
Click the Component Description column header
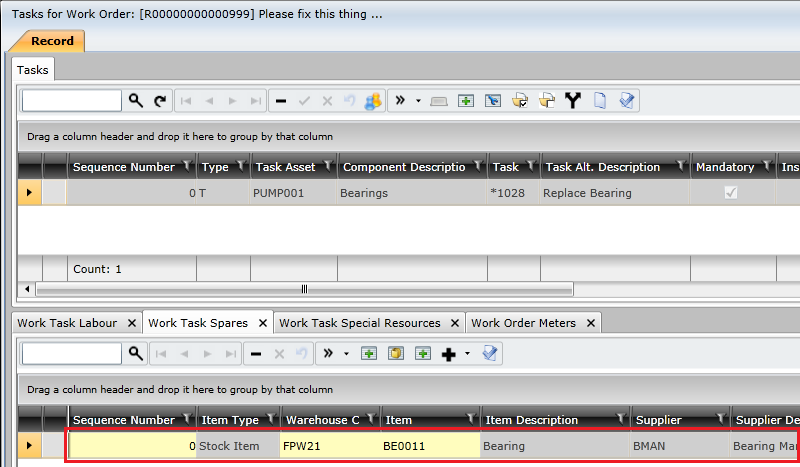point(403,167)
